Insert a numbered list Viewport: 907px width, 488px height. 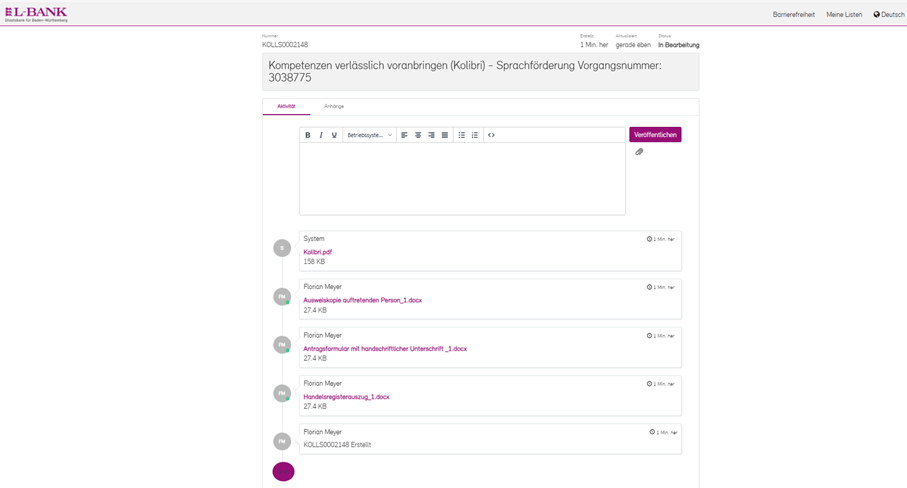[475, 135]
